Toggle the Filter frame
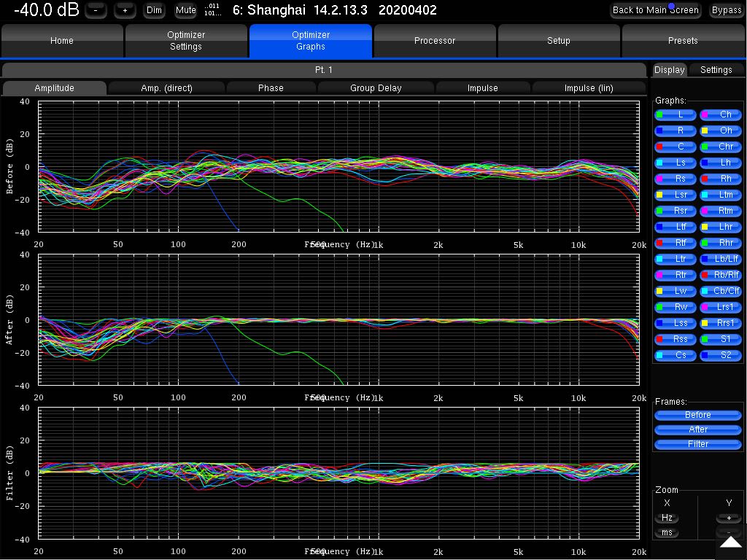This screenshot has width=747, height=560. 698,444
